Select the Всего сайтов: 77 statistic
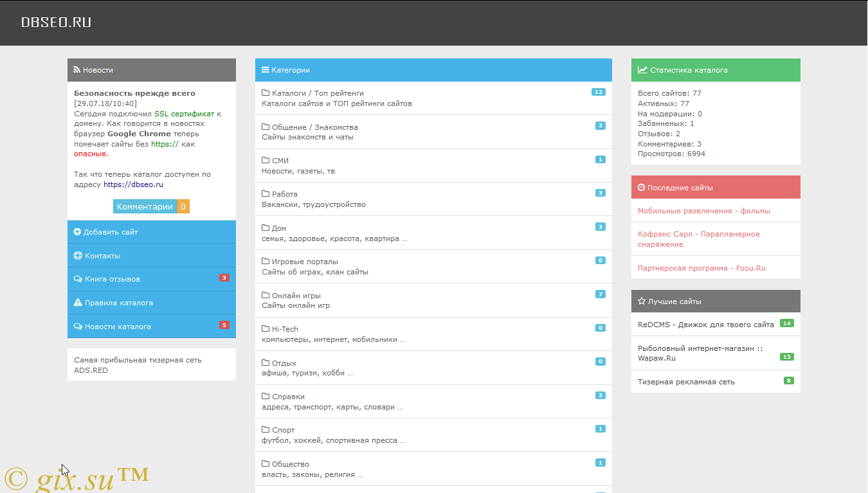Screen dimensions: 868x493 (669, 93)
